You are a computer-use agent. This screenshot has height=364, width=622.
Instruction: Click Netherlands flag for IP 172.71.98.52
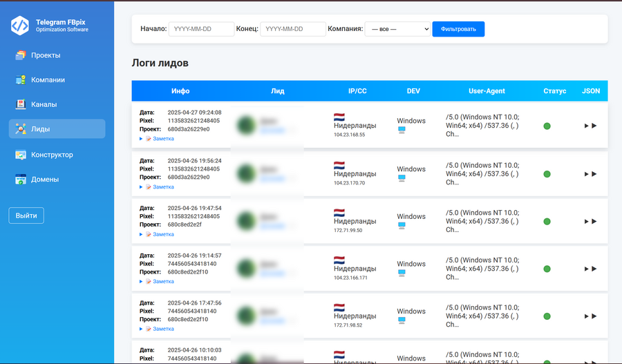pos(339,307)
